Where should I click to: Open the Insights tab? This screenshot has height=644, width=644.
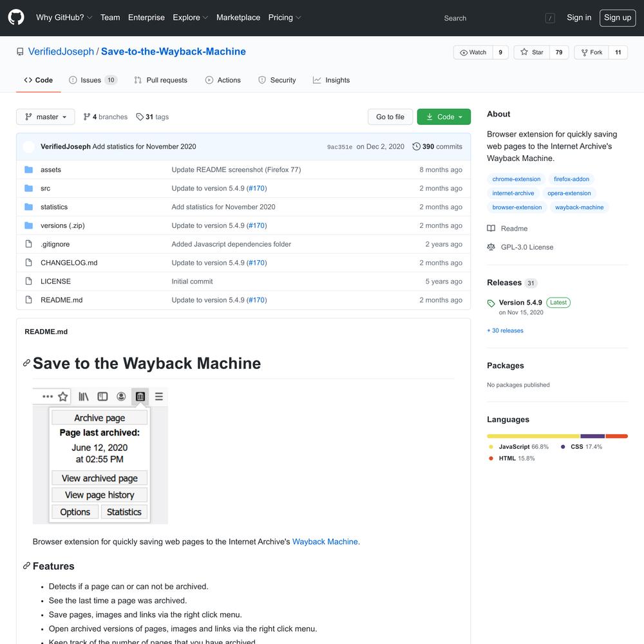tap(331, 80)
